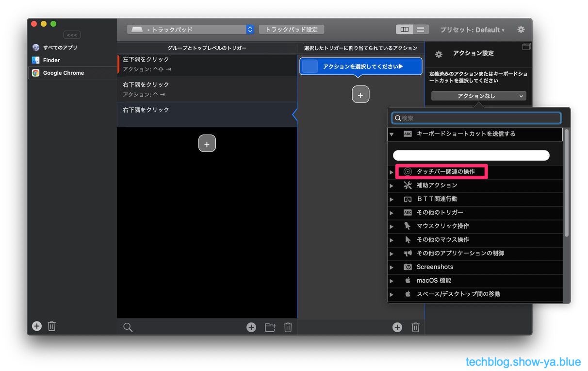Switch to column view layout icon
Image resolution: width=588 pixels, height=371 pixels.
404,30
